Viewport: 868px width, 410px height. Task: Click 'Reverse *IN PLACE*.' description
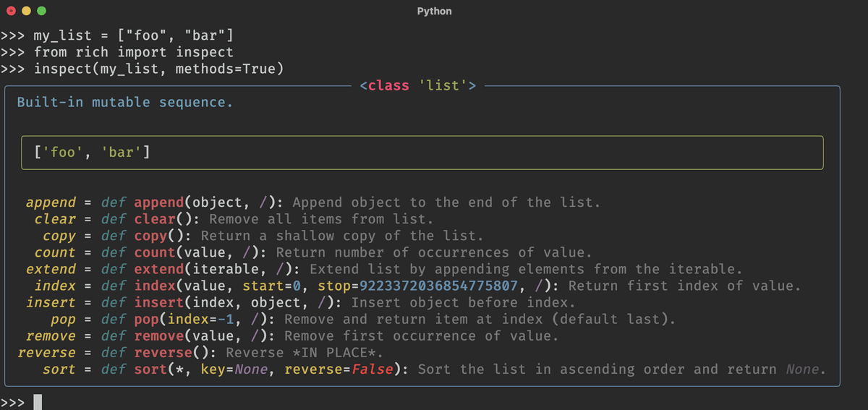(x=305, y=352)
